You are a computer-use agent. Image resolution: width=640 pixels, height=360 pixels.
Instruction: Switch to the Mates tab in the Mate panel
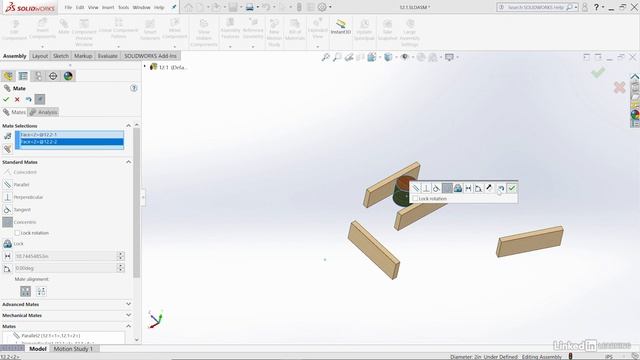click(14, 112)
